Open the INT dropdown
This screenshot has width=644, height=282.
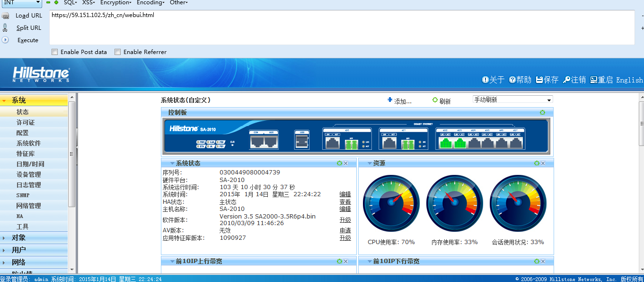[21, 3]
